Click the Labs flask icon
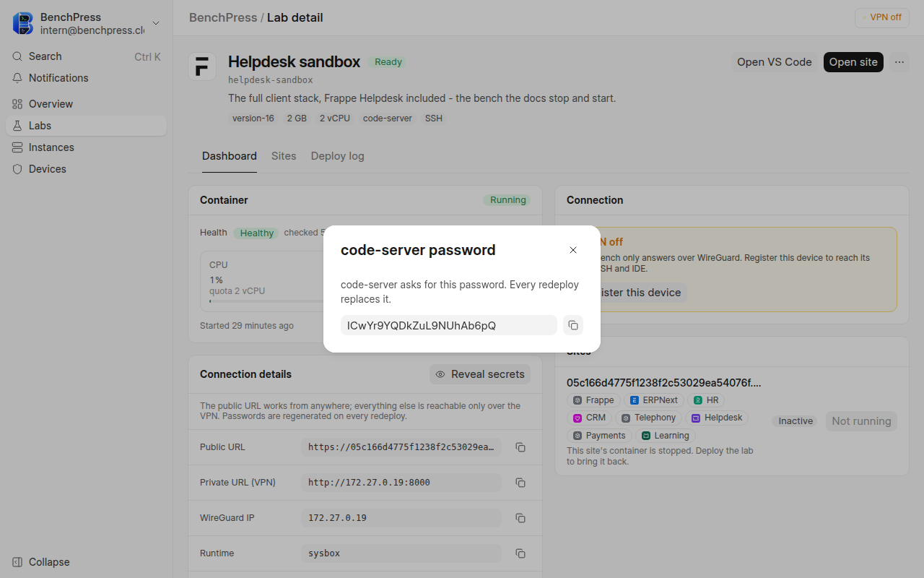 [17, 126]
